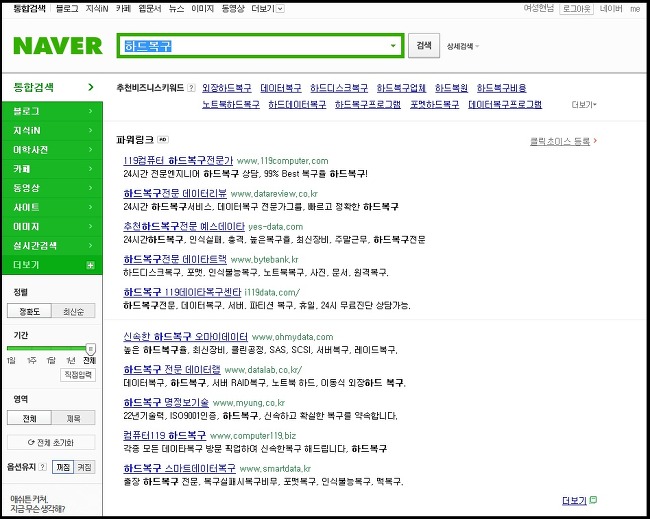Screen dimensions: 650x519
Task: Click the 네이버 link at top right
Action: pos(611,9)
